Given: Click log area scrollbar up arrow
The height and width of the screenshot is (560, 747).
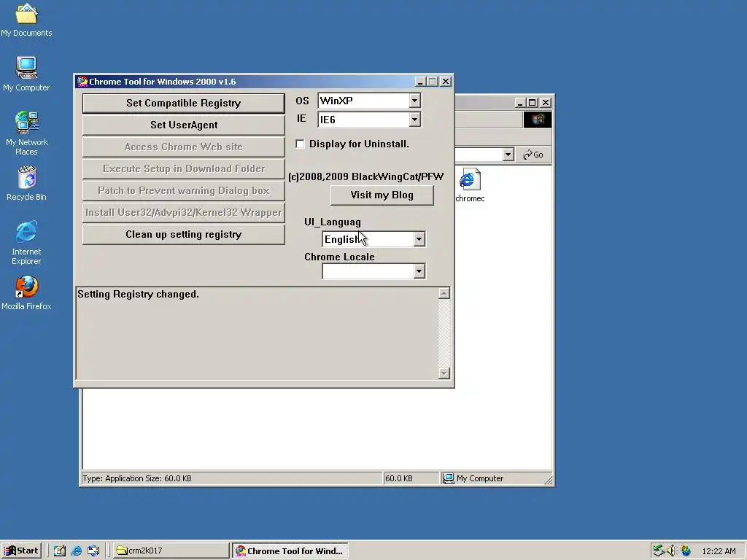Looking at the screenshot, I should click(x=444, y=293).
